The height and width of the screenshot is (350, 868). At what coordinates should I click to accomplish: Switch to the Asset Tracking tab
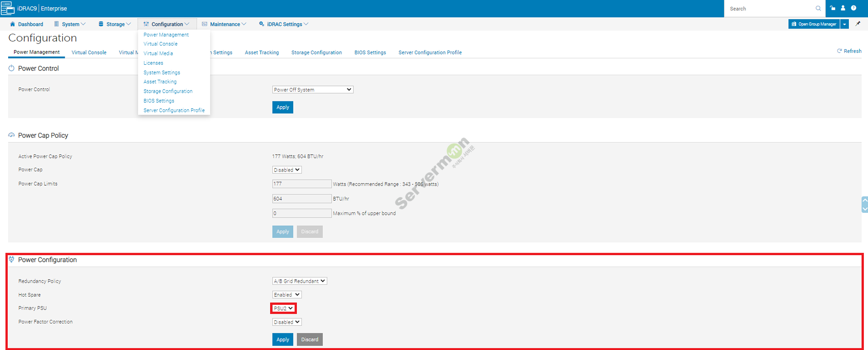pos(262,52)
